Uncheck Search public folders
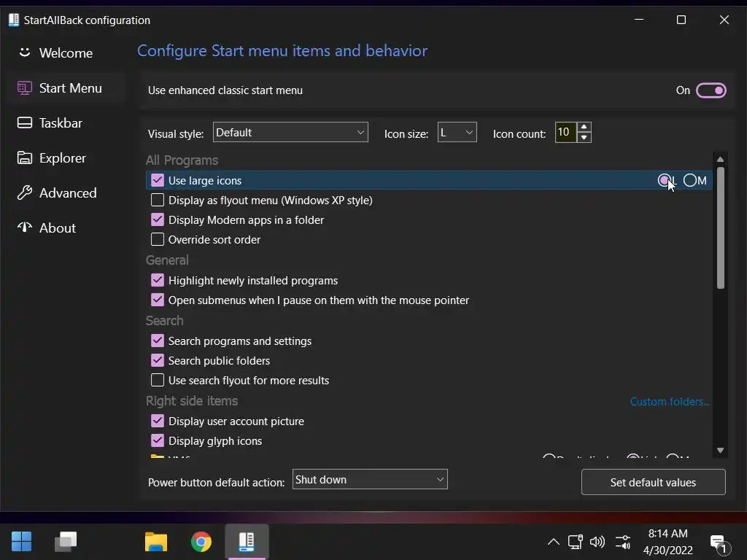This screenshot has width=747, height=560. tap(158, 360)
